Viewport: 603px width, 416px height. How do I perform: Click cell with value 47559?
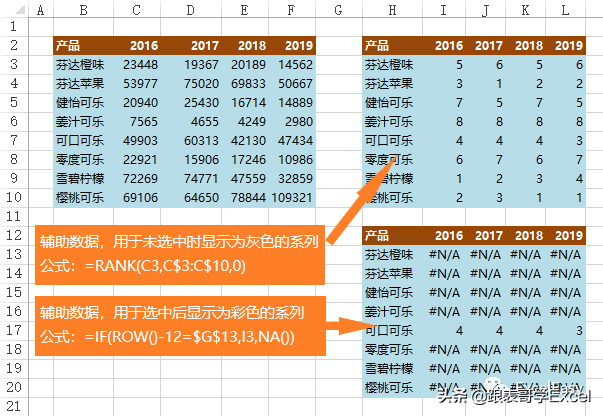pyautogui.click(x=245, y=178)
